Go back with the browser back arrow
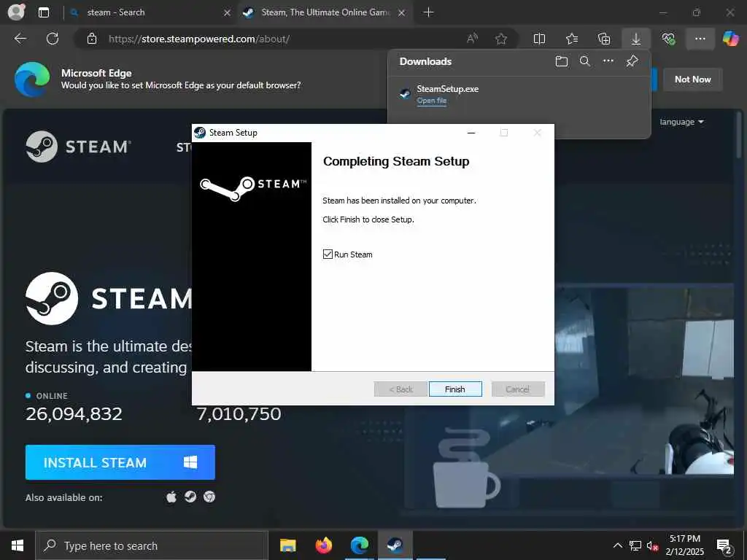 coord(20,39)
